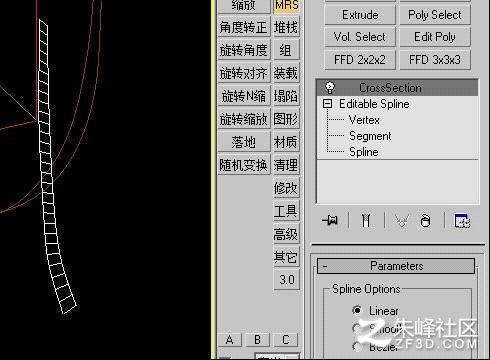Collapse the Editable Spline tree node
Viewport: 490px width, 360px height.
point(328,104)
